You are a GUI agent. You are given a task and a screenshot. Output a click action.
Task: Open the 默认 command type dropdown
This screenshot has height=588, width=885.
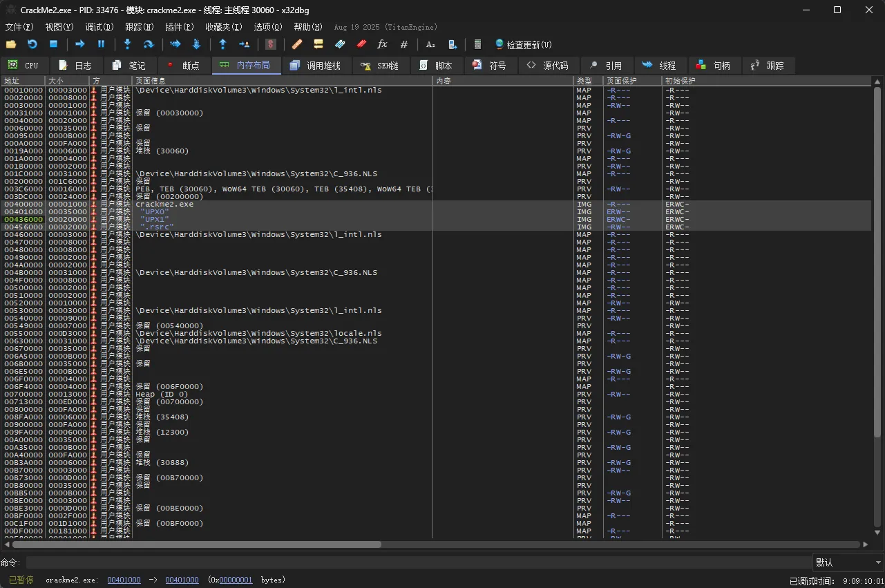[x=848, y=562]
